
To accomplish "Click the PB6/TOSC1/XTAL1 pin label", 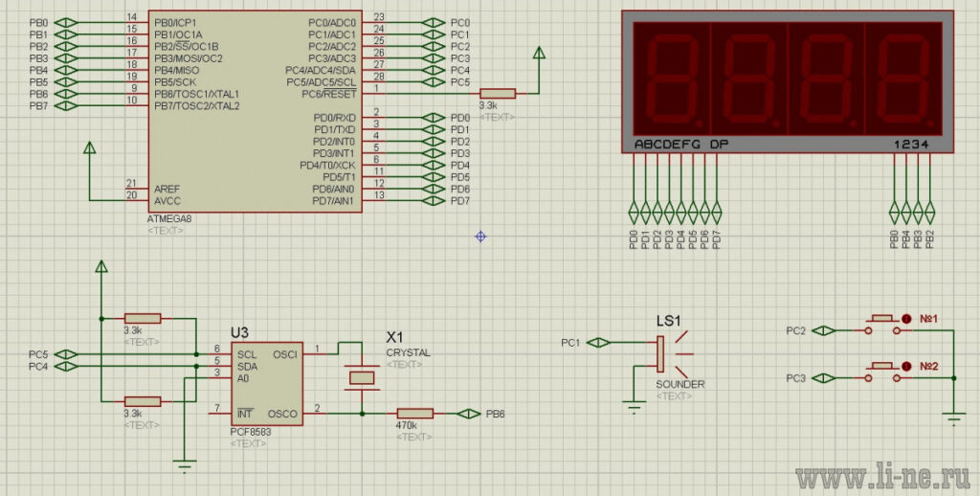I will click(196, 94).
